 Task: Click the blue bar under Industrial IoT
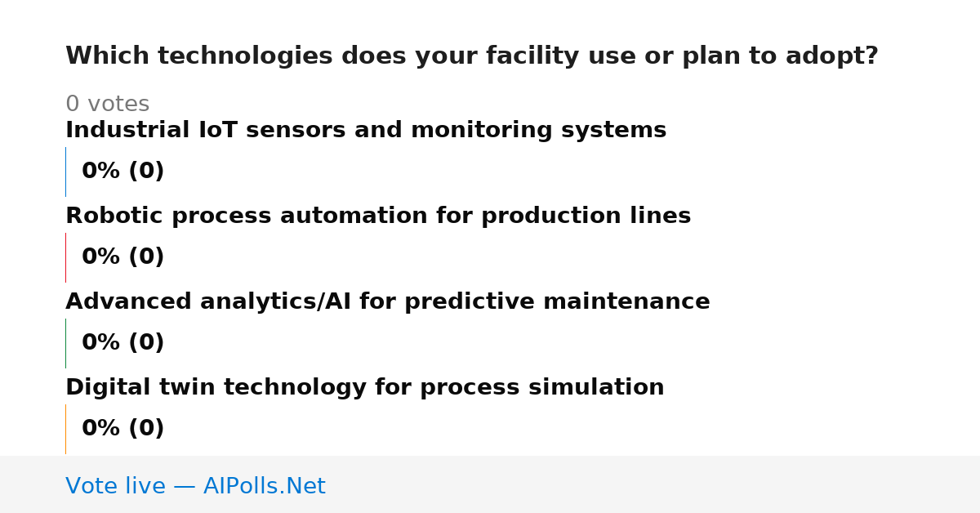(x=66, y=172)
